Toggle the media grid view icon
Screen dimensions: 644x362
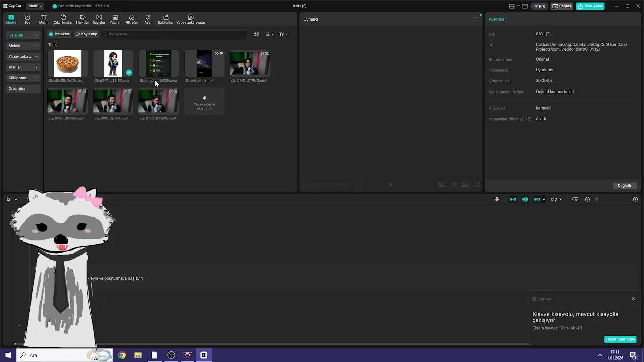257,34
